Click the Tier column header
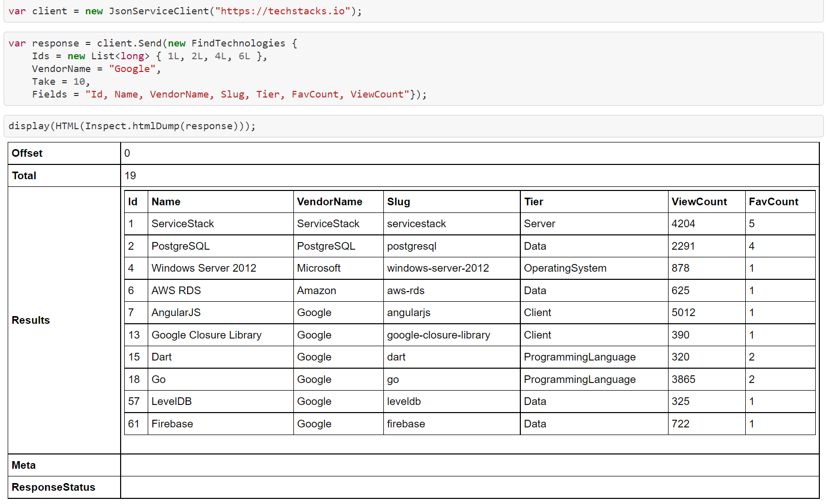Viewport: 827px width, 504px height. (594, 202)
